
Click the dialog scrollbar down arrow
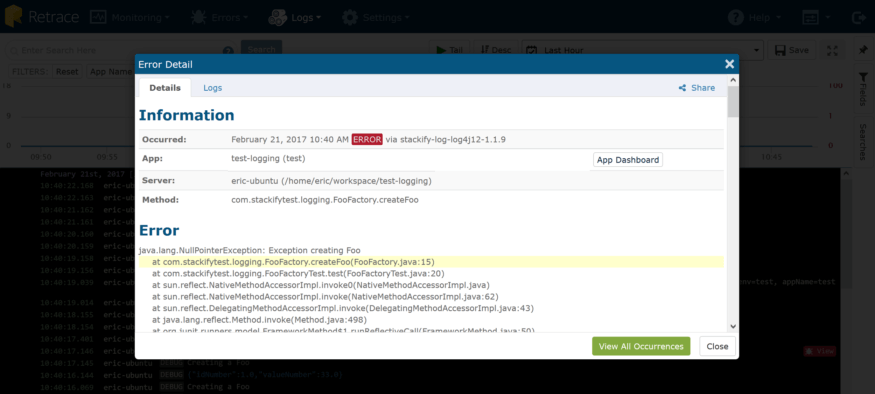pos(733,326)
